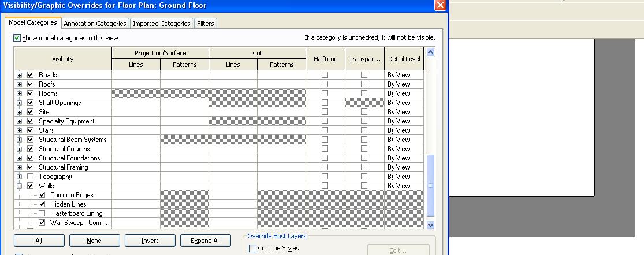
Task: Click the Expand All button
Action: [x=205, y=241]
